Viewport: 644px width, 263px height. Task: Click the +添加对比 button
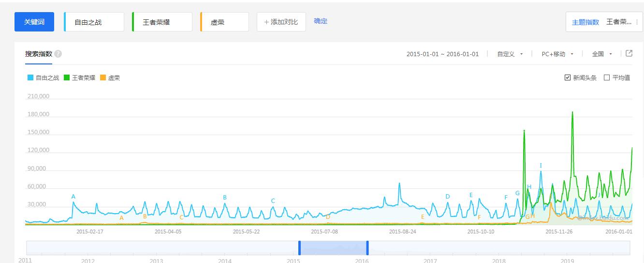click(x=281, y=22)
